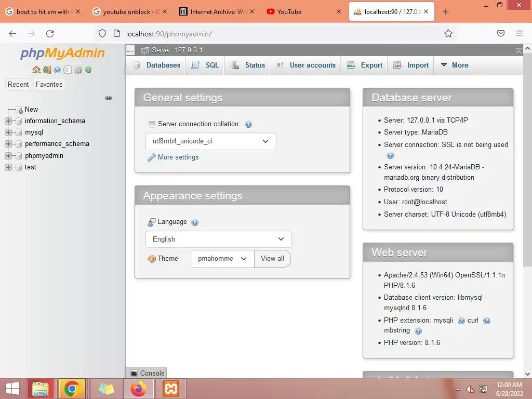532x399 pixels.
Task: Open Language dropdown showing English
Action: click(219, 239)
